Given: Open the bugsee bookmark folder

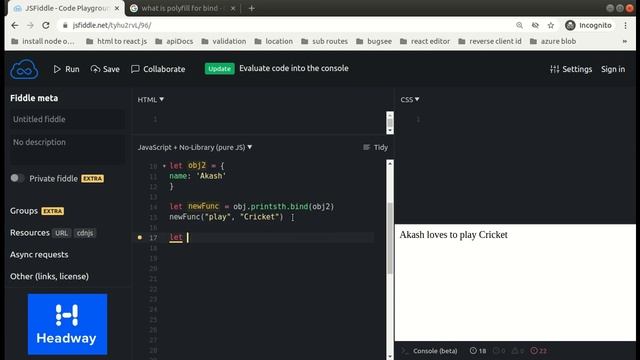Looking at the screenshot, I should point(374,41).
